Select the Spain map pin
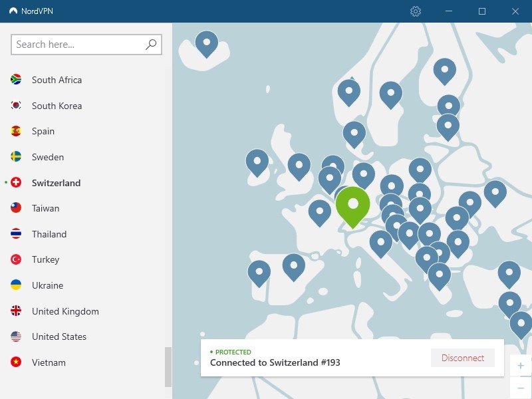 [x=294, y=267]
